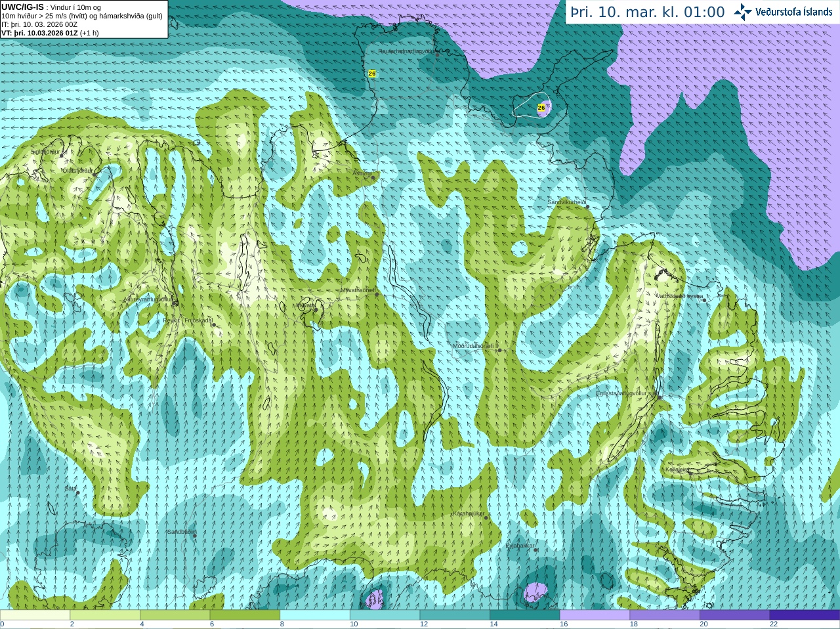The image size is (840, 629).
Task: Click the Sandvíkurheiði station dot
Action: (x=588, y=207)
